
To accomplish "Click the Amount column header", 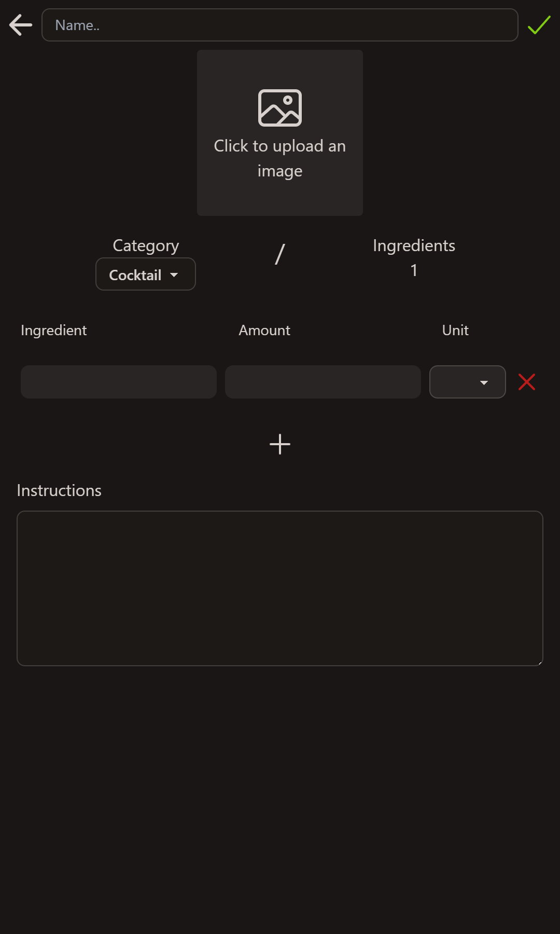I will 264,330.
